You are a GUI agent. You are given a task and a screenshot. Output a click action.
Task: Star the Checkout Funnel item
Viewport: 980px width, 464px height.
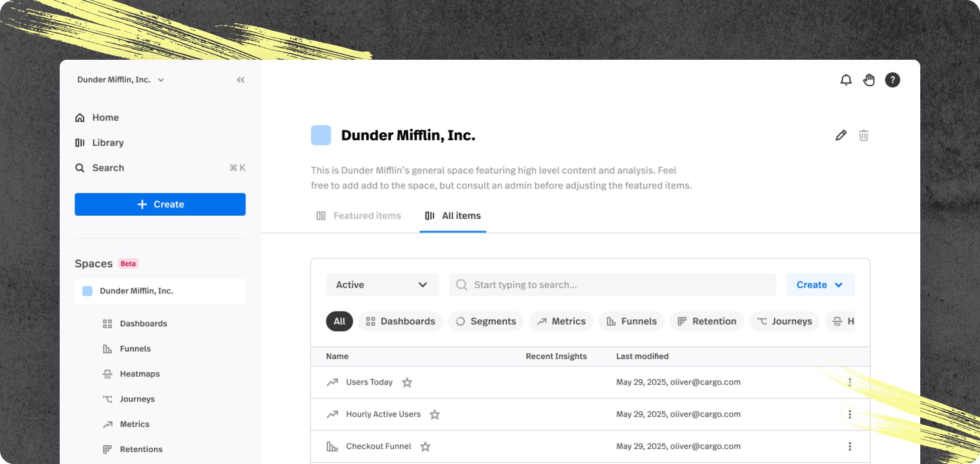(425, 446)
